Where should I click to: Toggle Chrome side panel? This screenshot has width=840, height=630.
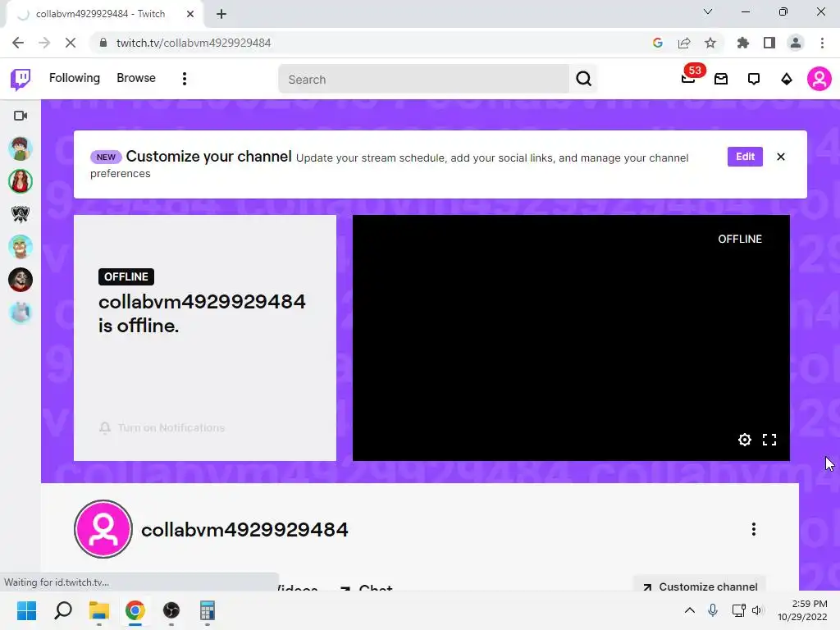tap(769, 43)
